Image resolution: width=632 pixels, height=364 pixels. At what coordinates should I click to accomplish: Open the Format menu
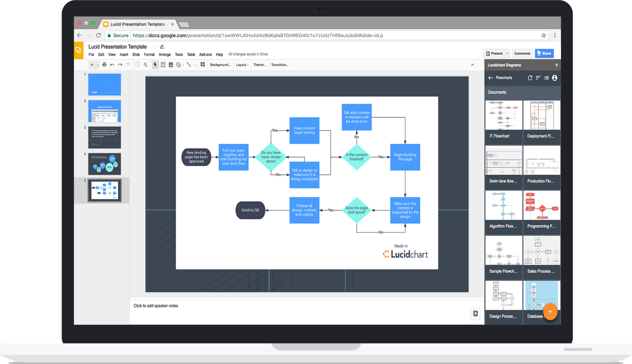point(149,55)
